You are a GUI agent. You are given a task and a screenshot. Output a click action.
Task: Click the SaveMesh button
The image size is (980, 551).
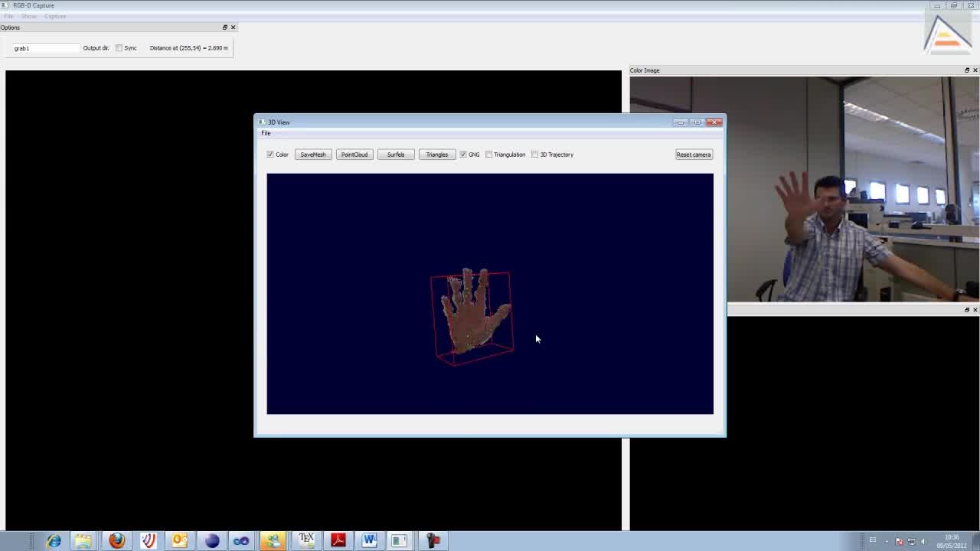point(312,155)
